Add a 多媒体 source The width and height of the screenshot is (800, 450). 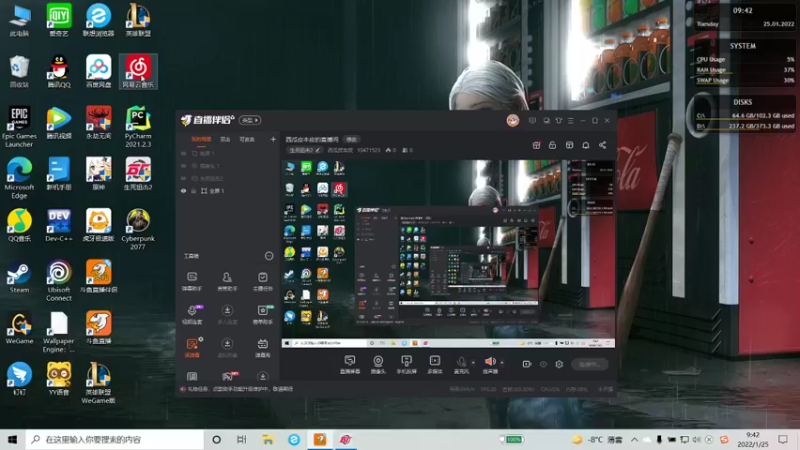point(435,365)
